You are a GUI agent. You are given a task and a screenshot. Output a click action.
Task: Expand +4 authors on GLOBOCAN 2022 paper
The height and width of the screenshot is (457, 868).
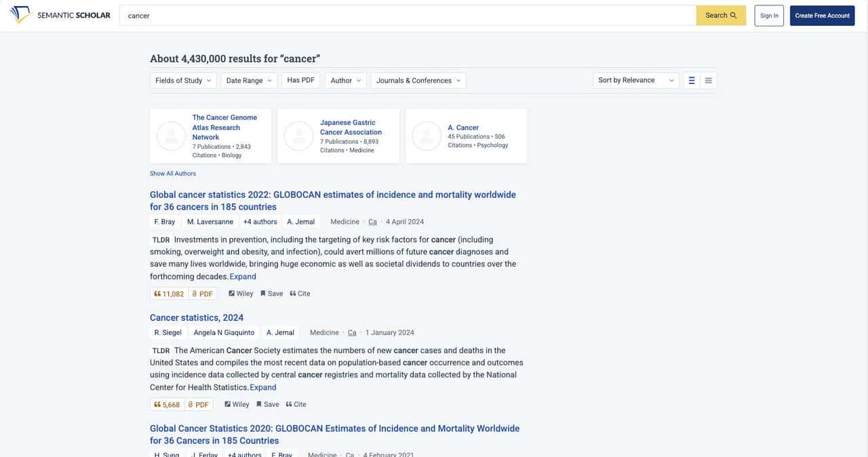pyautogui.click(x=260, y=222)
